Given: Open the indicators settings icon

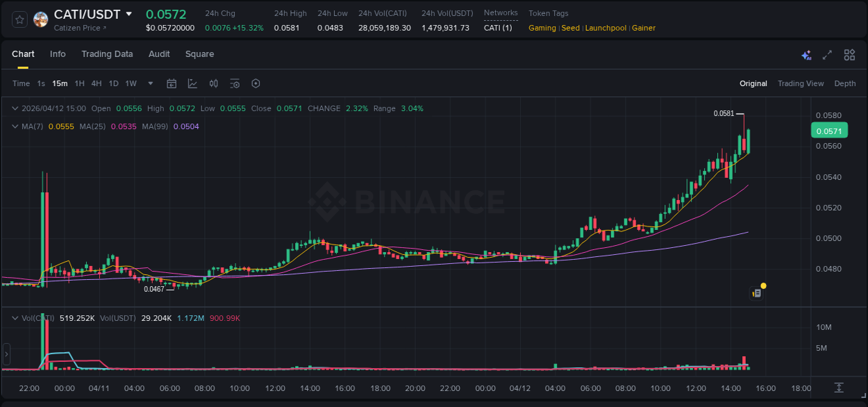Looking at the screenshot, I should click(235, 83).
